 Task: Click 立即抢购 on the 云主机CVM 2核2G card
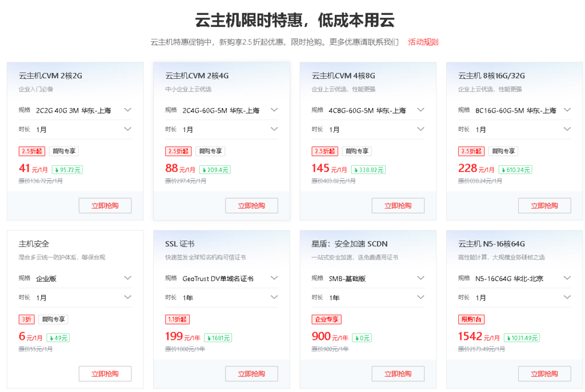point(105,206)
